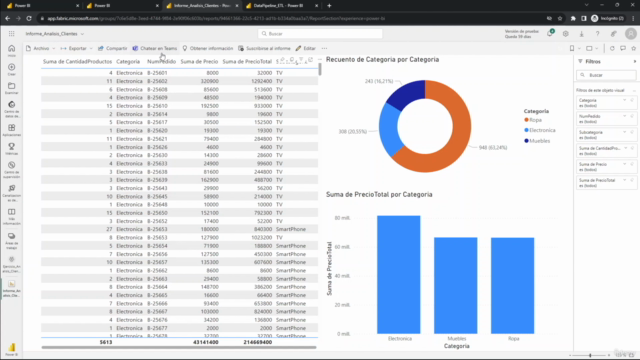
Task: Sort by the Suma de CantidadProductos column header
Action: pyautogui.click(x=77, y=61)
